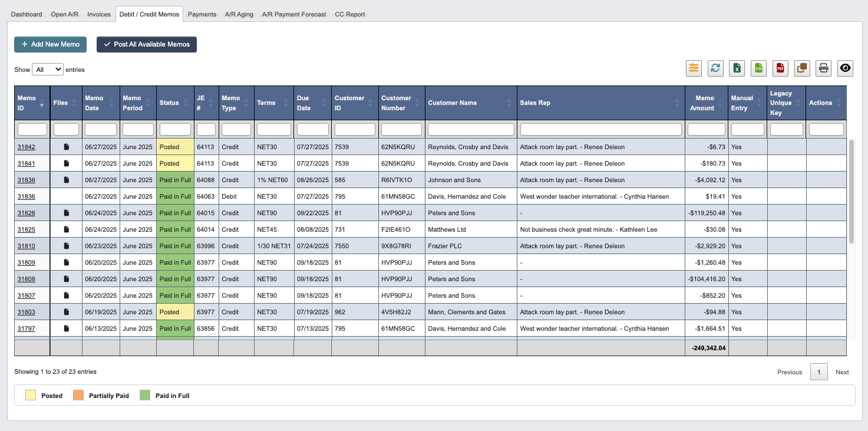This screenshot has height=431, width=868.
Task: Click the Customer Name filter field
Action: pos(470,129)
